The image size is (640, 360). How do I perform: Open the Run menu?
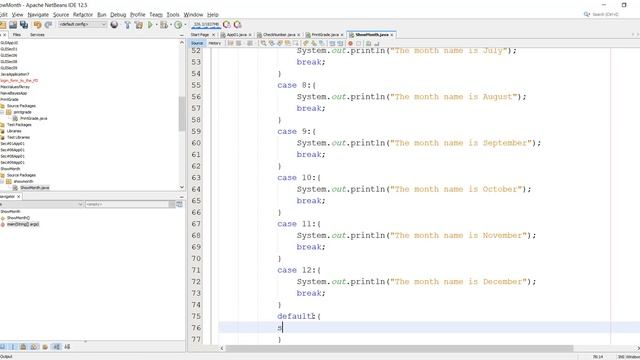102,15
